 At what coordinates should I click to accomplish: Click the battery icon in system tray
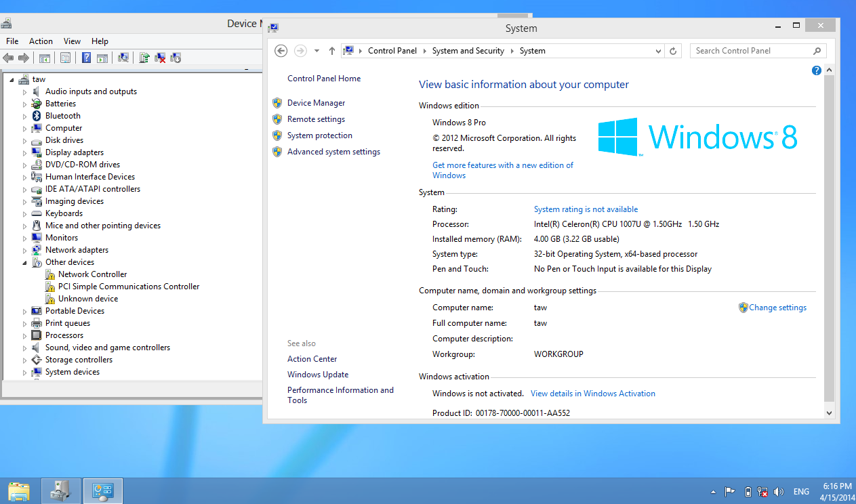[x=748, y=492]
